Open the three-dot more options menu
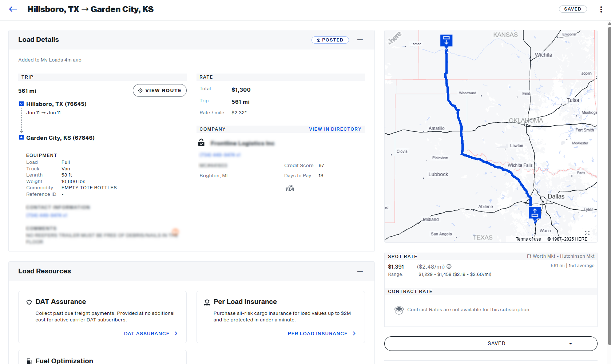This screenshot has width=611, height=364. click(x=601, y=9)
